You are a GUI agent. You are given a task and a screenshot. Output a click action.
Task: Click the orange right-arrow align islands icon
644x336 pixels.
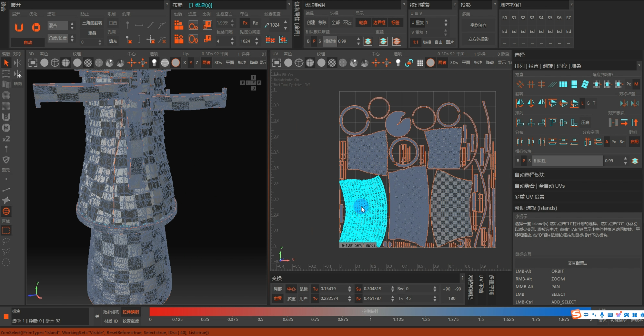pos(624,123)
